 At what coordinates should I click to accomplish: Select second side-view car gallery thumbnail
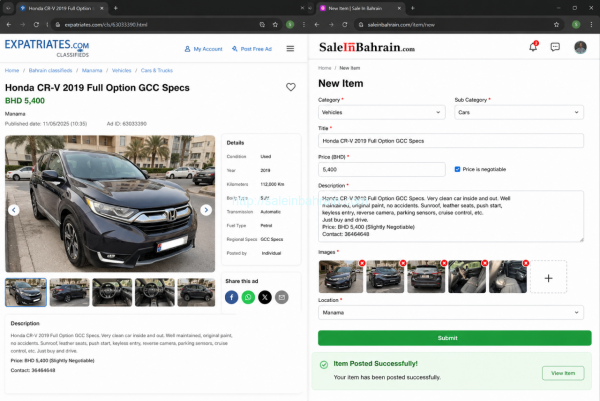69,292
